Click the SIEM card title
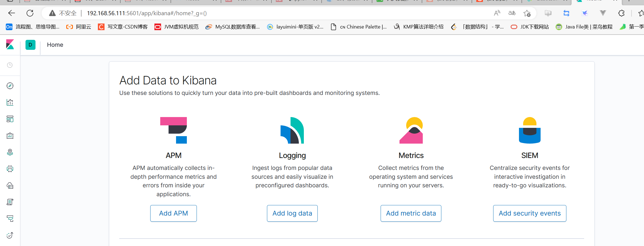 pos(530,156)
